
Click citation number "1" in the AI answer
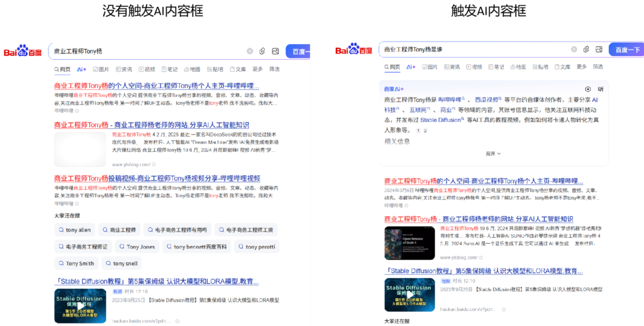(x=418, y=130)
